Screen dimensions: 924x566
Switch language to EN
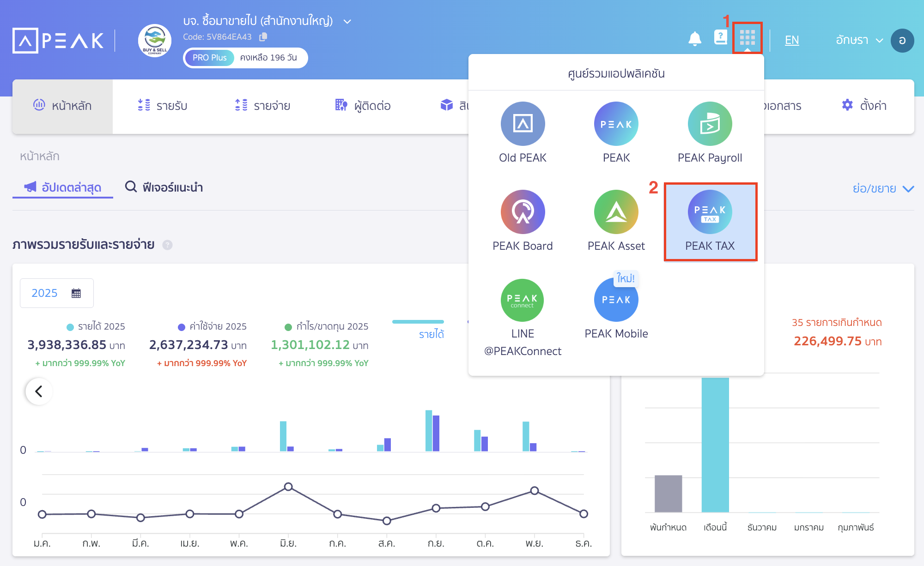pos(792,40)
